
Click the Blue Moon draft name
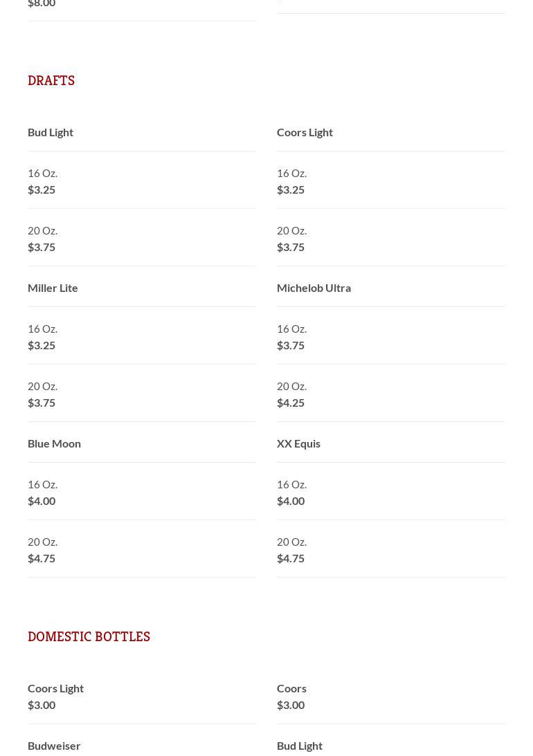click(54, 443)
